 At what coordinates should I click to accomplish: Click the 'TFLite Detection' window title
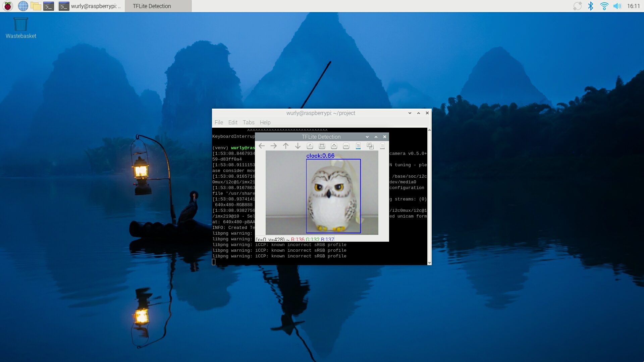(x=321, y=137)
